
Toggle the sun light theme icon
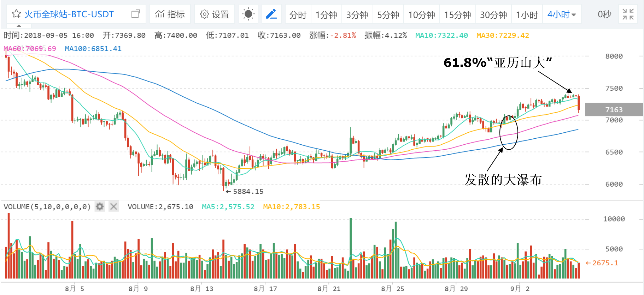point(248,14)
